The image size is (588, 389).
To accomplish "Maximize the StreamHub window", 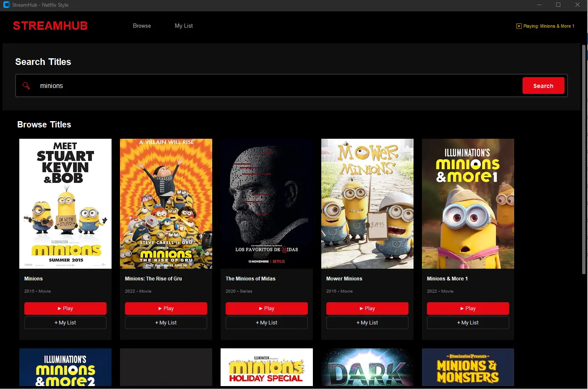I will click(558, 5).
